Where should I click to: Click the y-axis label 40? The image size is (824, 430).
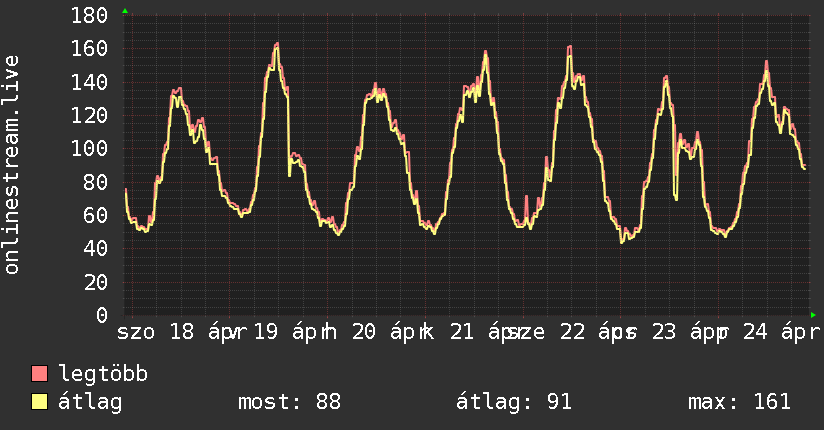coord(96,249)
